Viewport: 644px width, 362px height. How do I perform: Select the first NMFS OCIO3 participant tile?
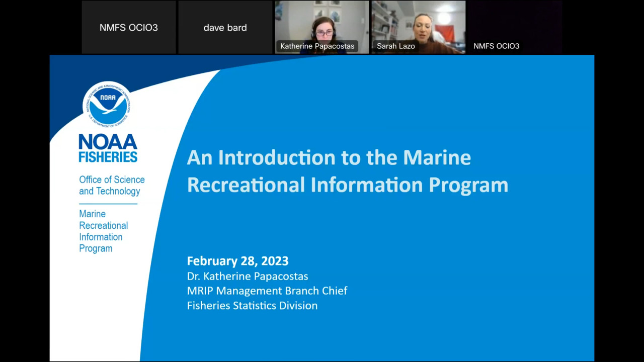click(x=129, y=27)
